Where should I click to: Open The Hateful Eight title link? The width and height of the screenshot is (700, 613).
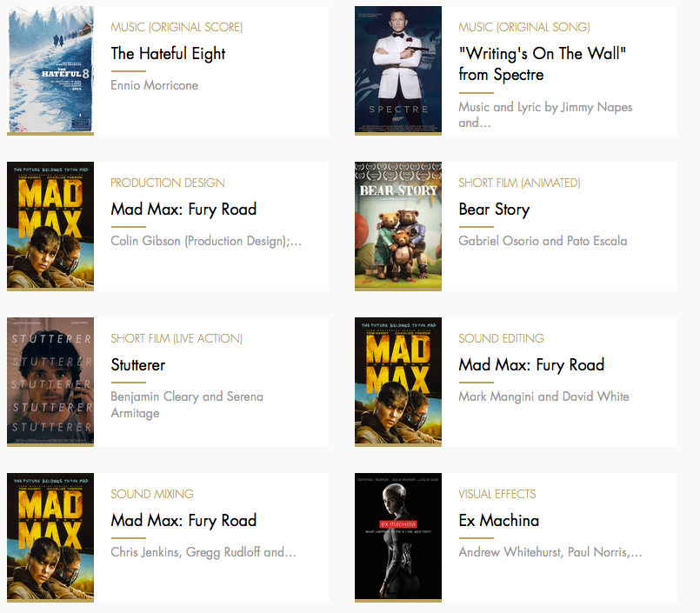point(168,54)
